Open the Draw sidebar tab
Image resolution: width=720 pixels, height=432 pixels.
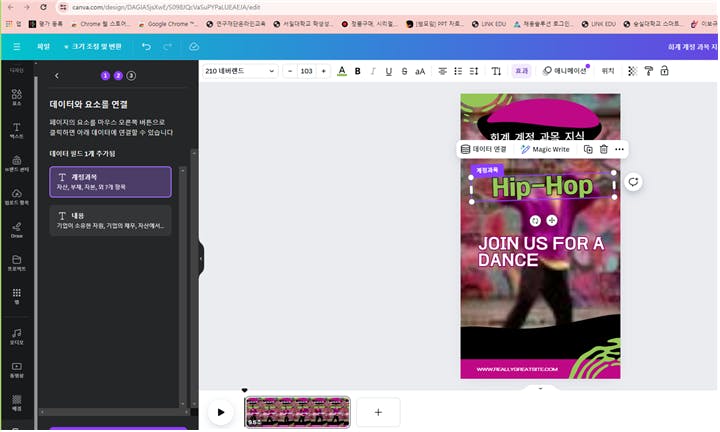tap(17, 230)
